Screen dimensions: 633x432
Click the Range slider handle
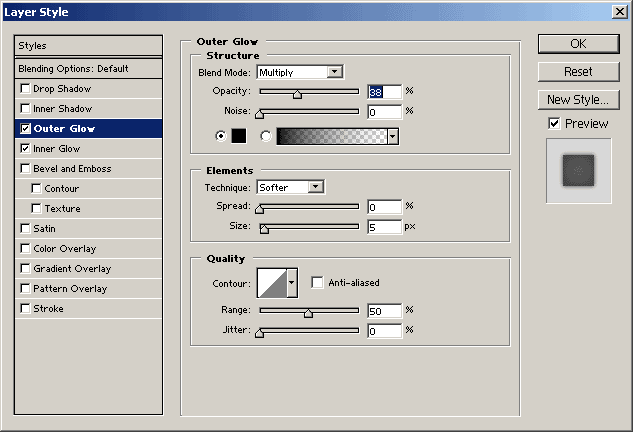(308, 313)
